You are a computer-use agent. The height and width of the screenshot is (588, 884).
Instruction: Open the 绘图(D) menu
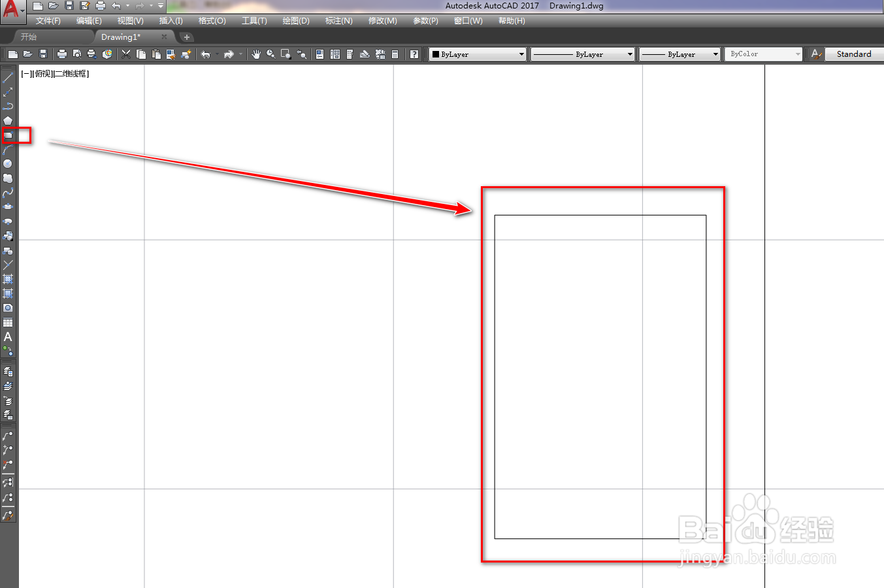click(x=296, y=21)
